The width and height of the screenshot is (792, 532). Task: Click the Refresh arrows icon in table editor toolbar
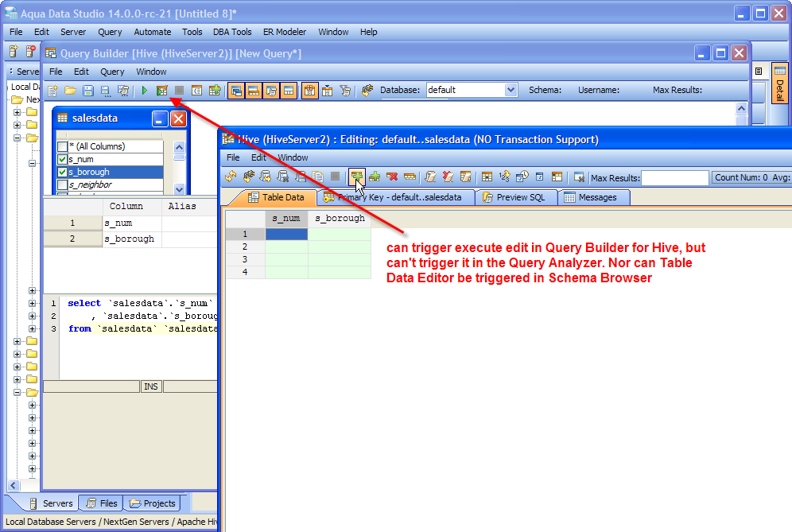231,177
